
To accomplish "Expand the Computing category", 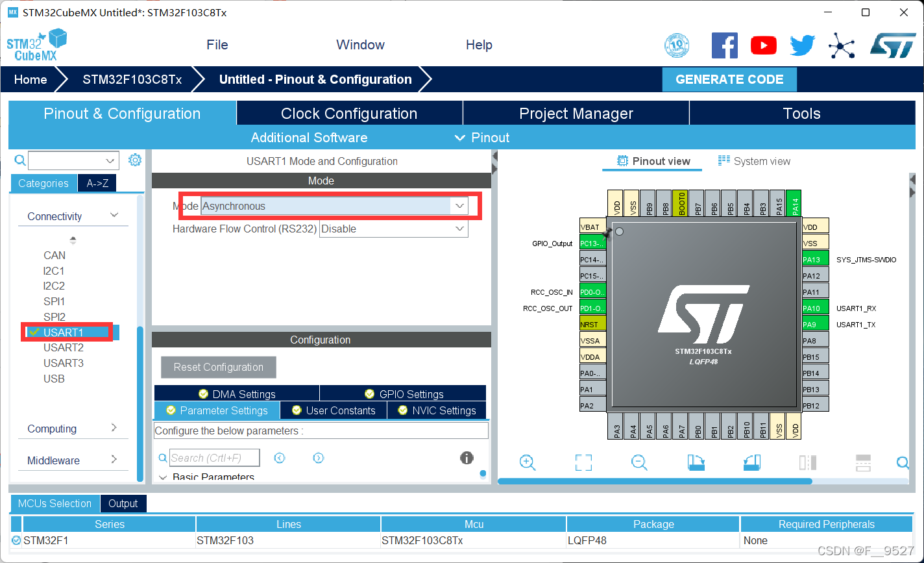I will 114,427.
